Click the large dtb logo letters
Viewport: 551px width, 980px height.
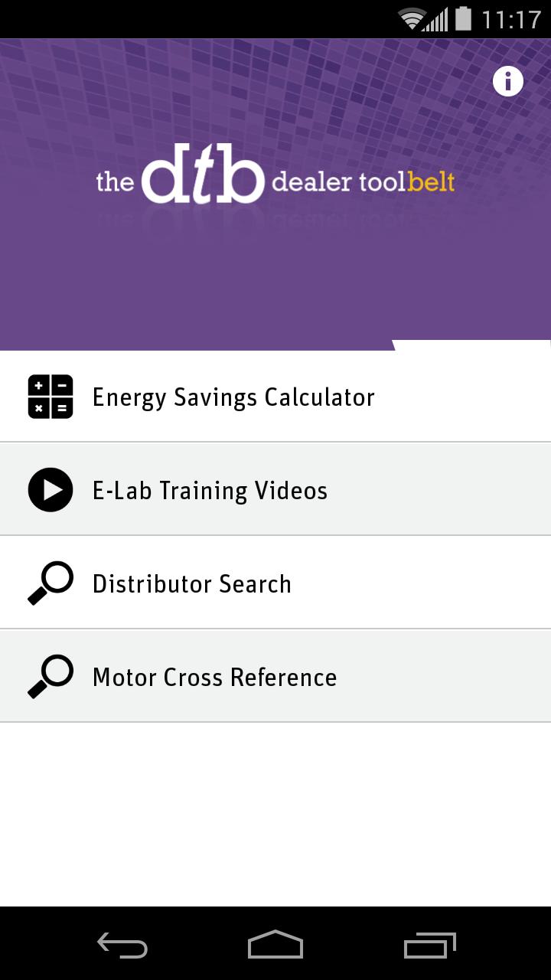click(203, 175)
